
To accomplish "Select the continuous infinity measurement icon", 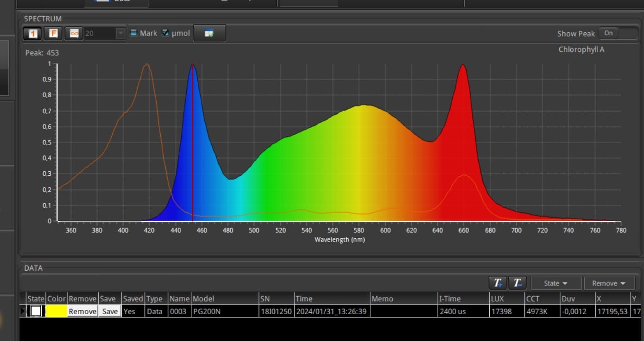I will click(x=74, y=33).
